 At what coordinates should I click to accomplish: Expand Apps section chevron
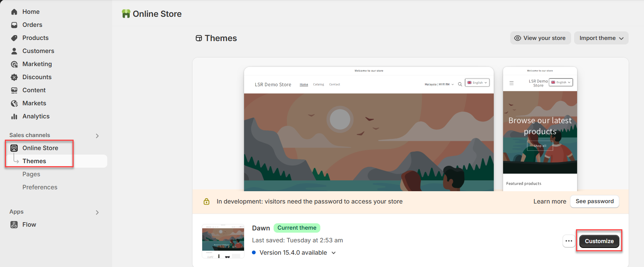pos(97,212)
